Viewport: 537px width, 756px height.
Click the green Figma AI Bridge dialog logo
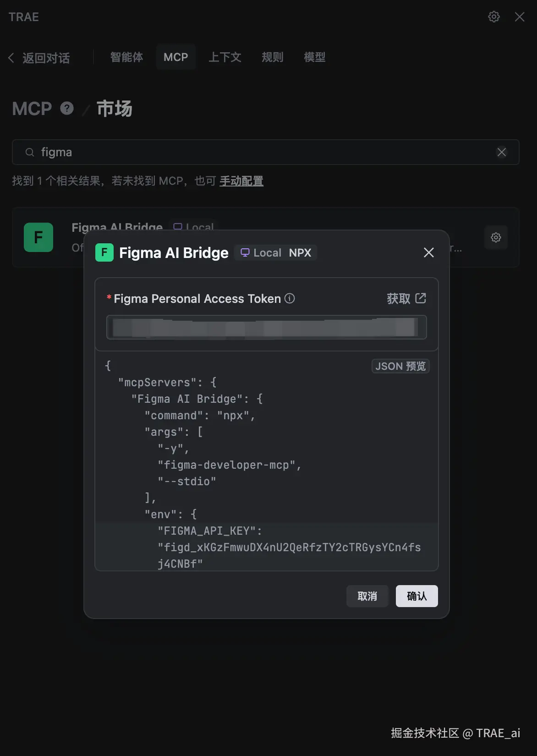coord(104,252)
